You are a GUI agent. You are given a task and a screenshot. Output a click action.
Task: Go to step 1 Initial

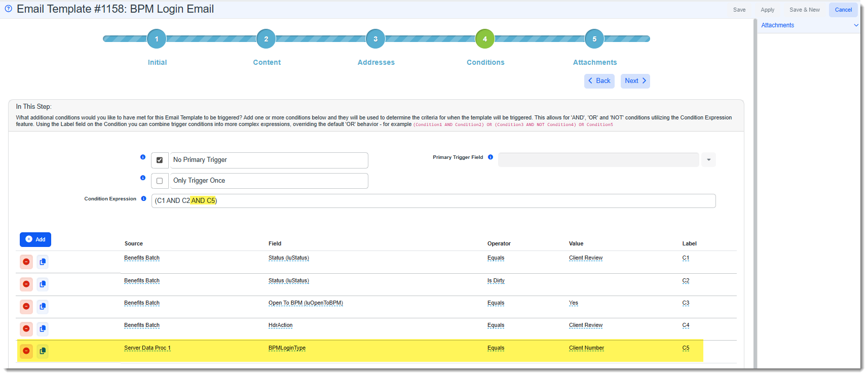click(157, 39)
